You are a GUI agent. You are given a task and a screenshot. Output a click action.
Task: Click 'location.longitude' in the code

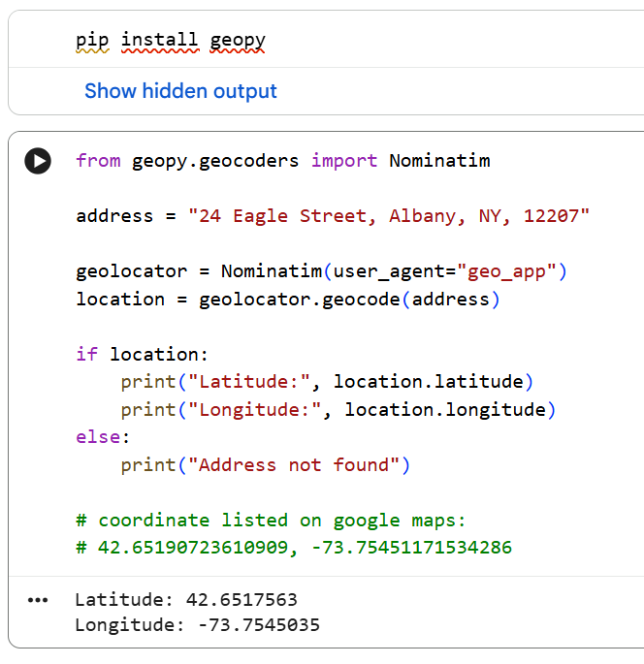[x=445, y=410]
